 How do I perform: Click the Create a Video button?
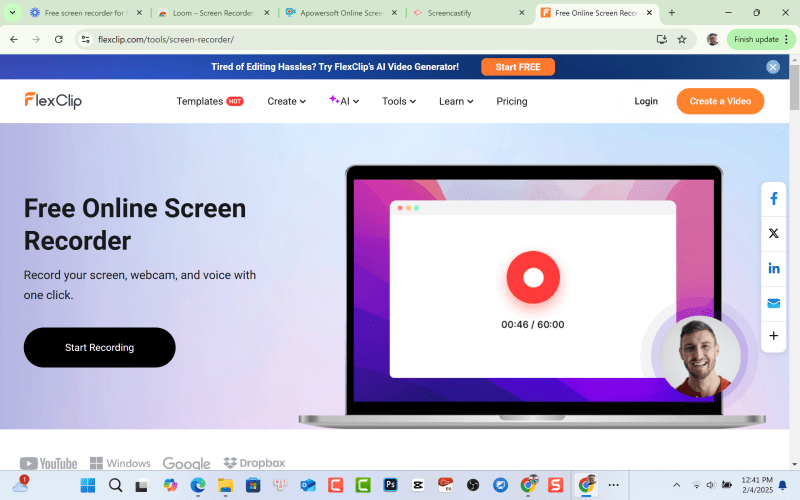pos(720,101)
